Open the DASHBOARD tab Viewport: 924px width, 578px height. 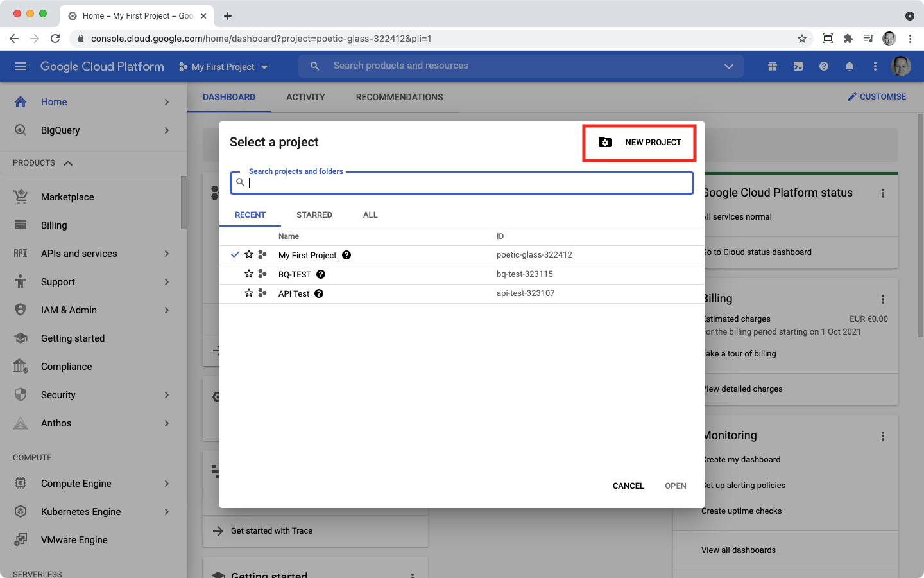229,97
